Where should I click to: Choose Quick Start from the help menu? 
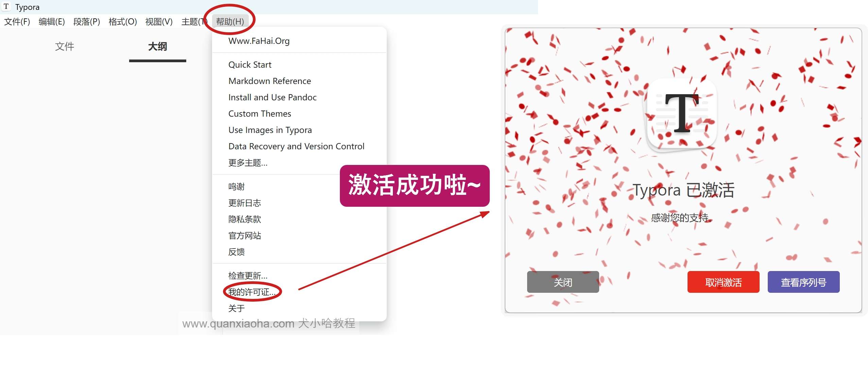point(250,65)
